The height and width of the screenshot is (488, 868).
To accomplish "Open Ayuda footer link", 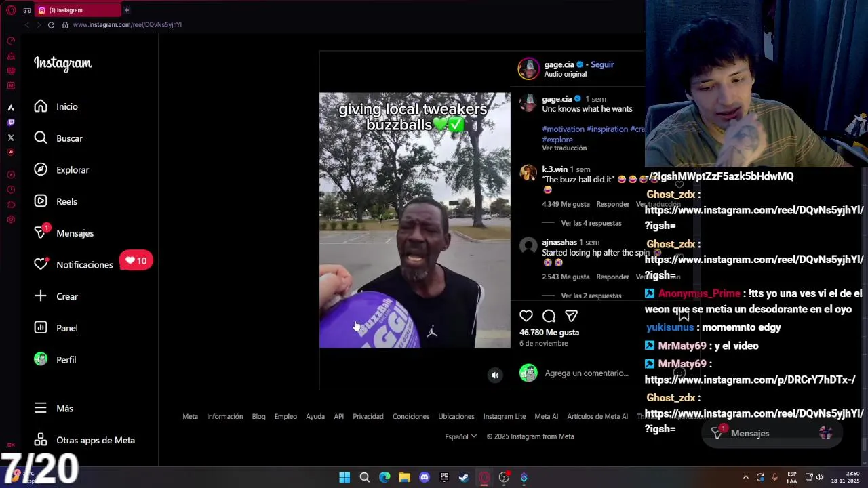I will [315, 416].
